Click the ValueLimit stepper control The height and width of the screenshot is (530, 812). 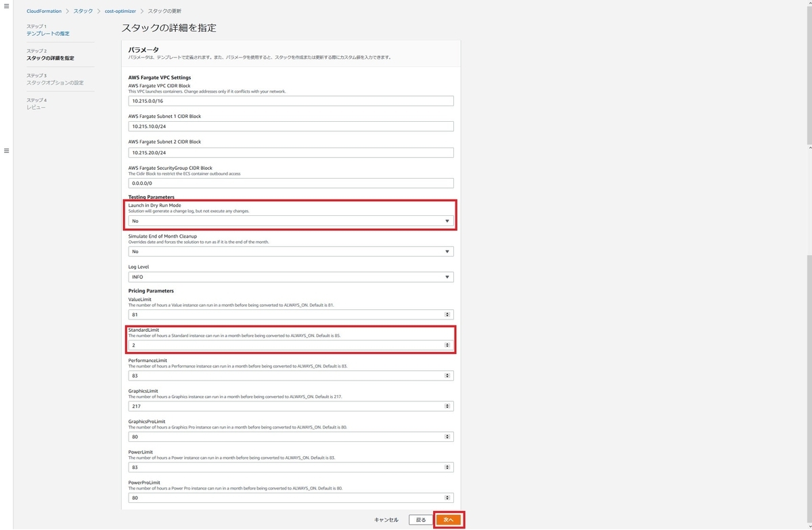tap(448, 314)
